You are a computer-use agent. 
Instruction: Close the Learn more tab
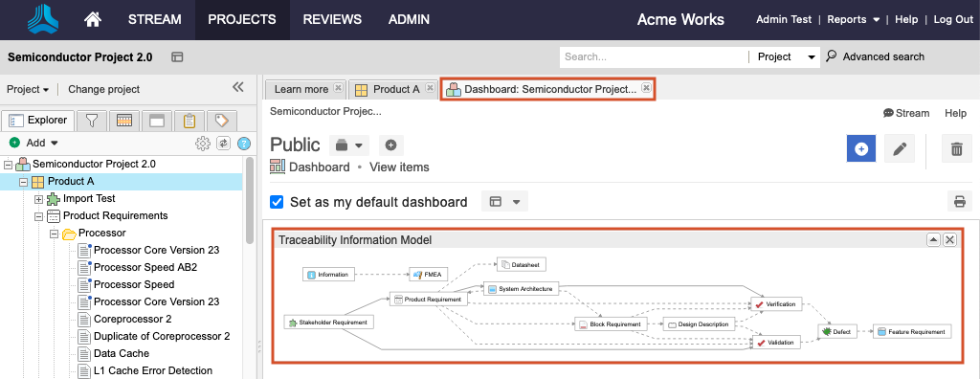(x=338, y=88)
